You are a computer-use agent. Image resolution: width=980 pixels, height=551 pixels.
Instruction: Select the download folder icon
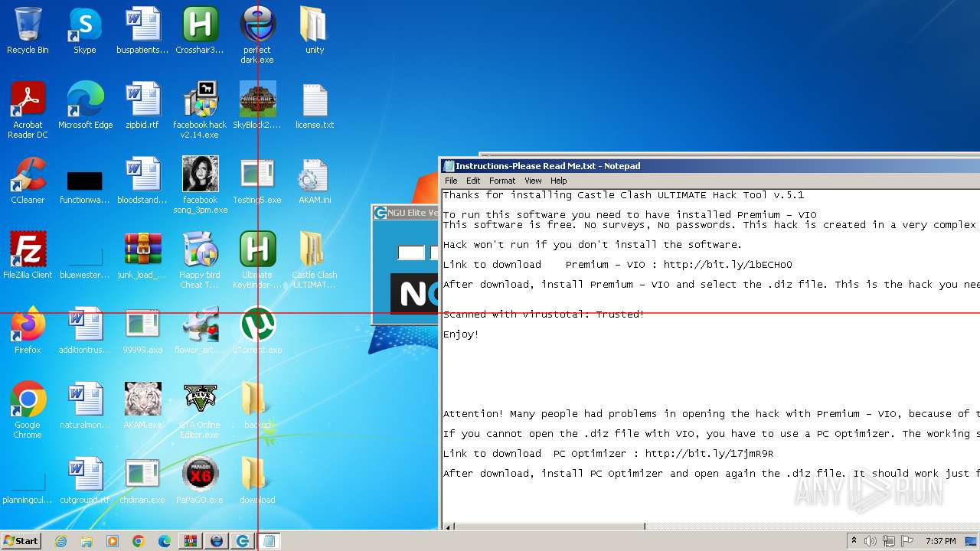click(257, 481)
